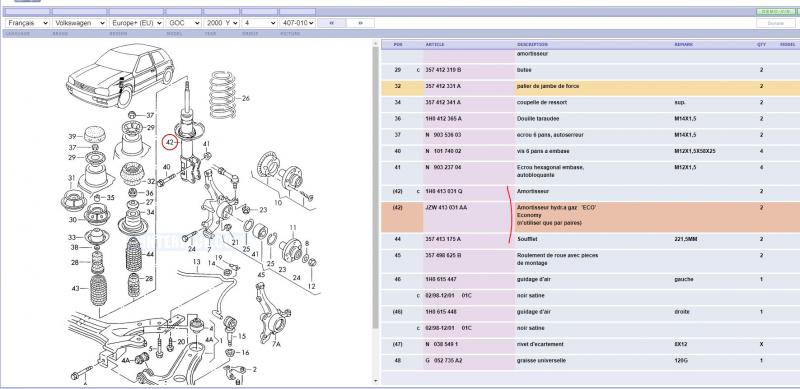Image resolution: width=800 pixels, height=389 pixels.
Task: Open the brand dropdown showing Volkswagen
Action: [x=80, y=23]
